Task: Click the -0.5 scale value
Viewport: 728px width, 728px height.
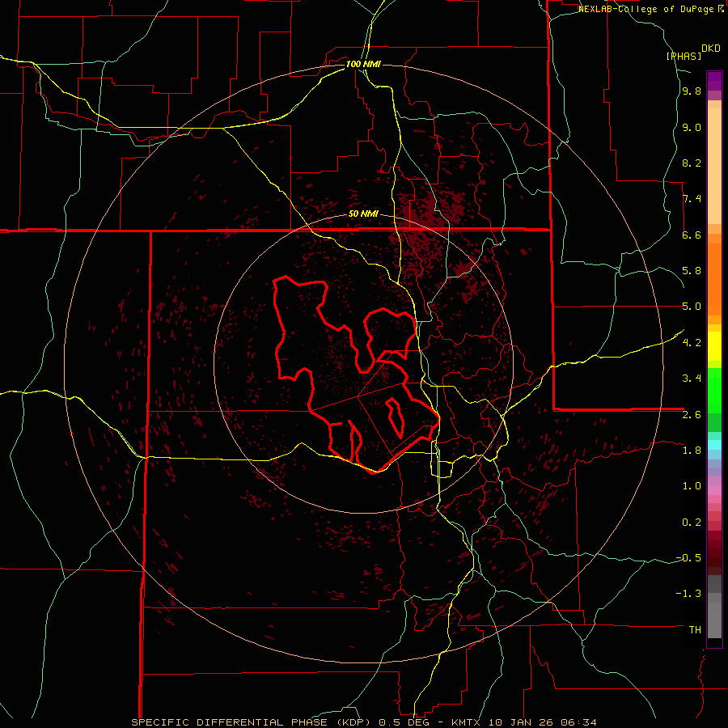Action: [x=688, y=558]
